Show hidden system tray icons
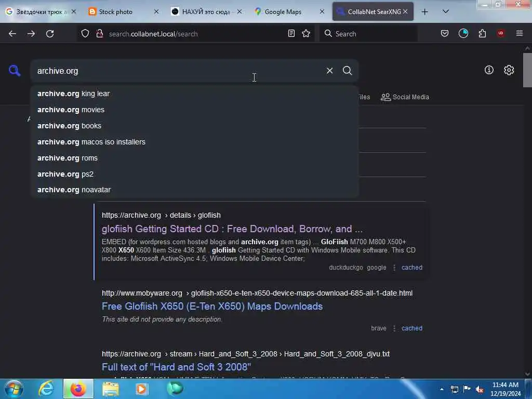 tap(442, 389)
